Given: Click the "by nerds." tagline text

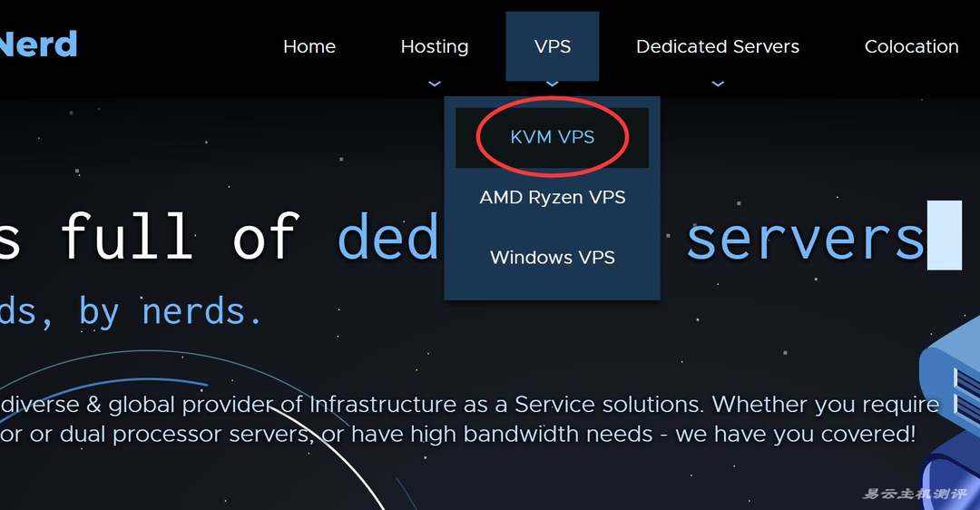Looking at the screenshot, I should [x=171, y=311].
